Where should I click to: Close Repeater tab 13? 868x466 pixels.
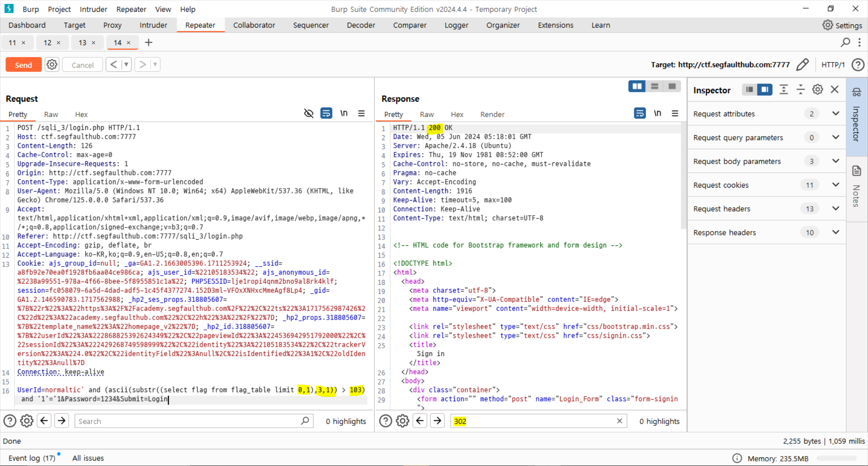(94, 42)
